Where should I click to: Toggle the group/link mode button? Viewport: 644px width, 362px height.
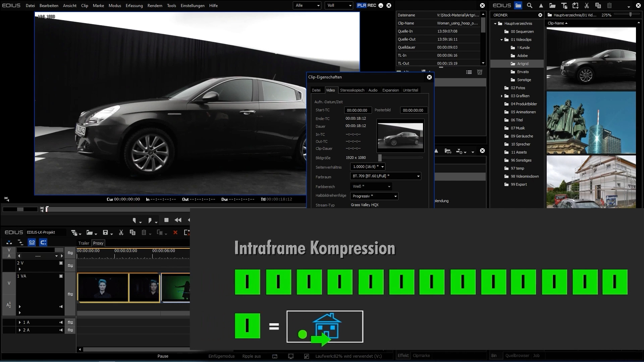click(x=32, y=242)
